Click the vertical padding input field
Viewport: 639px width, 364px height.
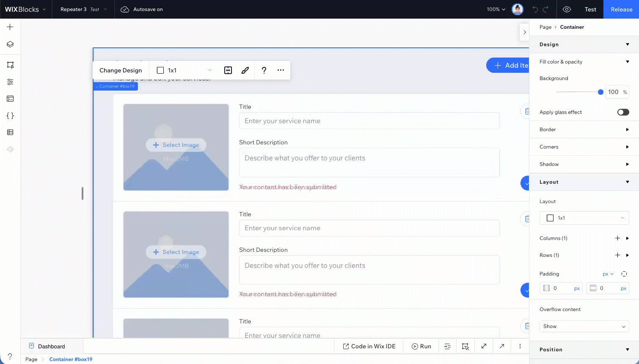coord(608,288)
